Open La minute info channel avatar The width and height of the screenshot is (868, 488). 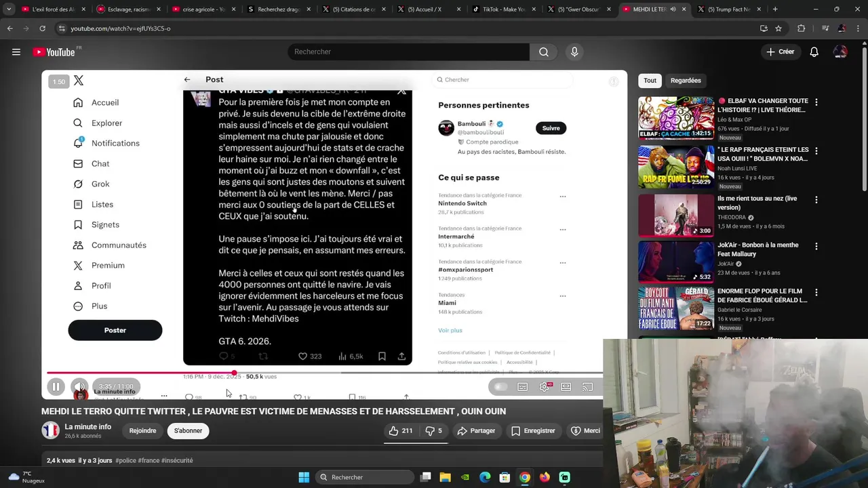coord(50,430)
